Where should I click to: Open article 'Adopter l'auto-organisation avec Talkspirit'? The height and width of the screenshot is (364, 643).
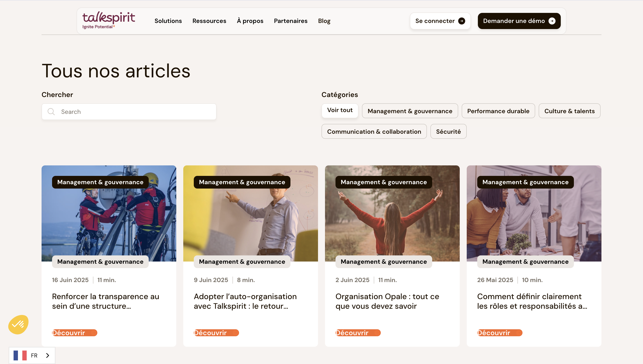coord(245,301)
